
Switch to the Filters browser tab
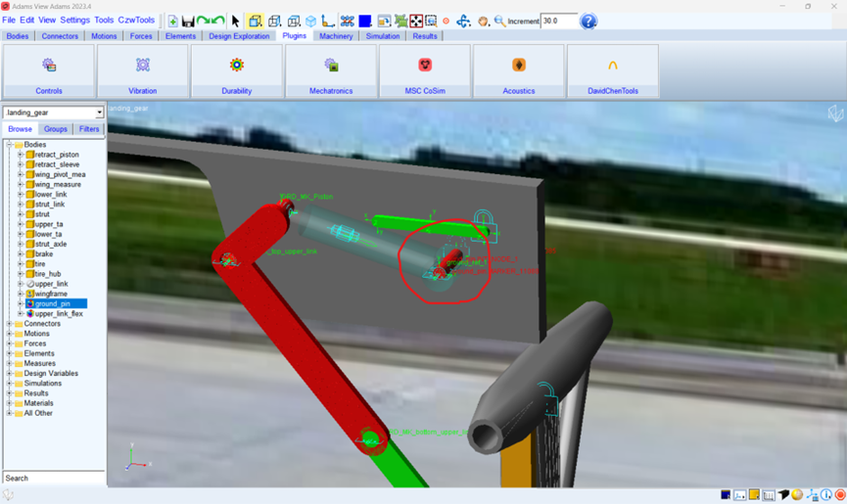(x=89, y=129)
